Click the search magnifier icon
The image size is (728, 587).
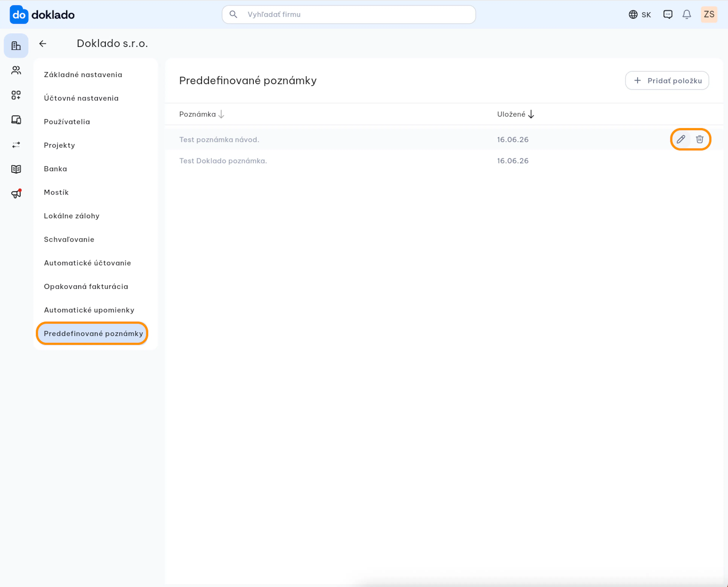233,14
